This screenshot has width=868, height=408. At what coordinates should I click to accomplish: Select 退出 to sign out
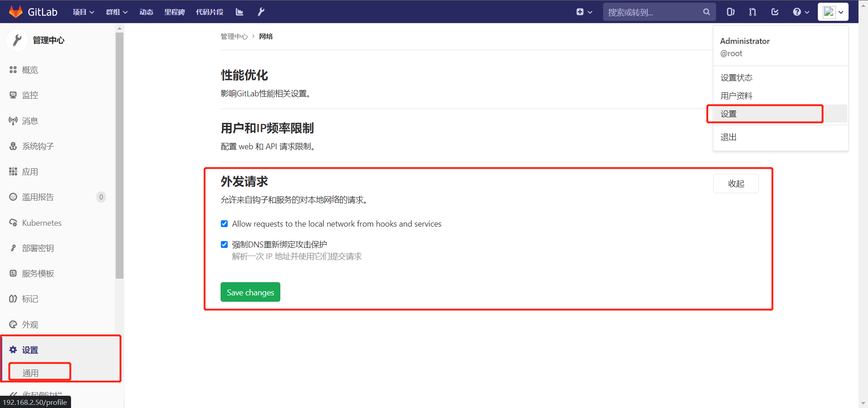click(728, 137)
